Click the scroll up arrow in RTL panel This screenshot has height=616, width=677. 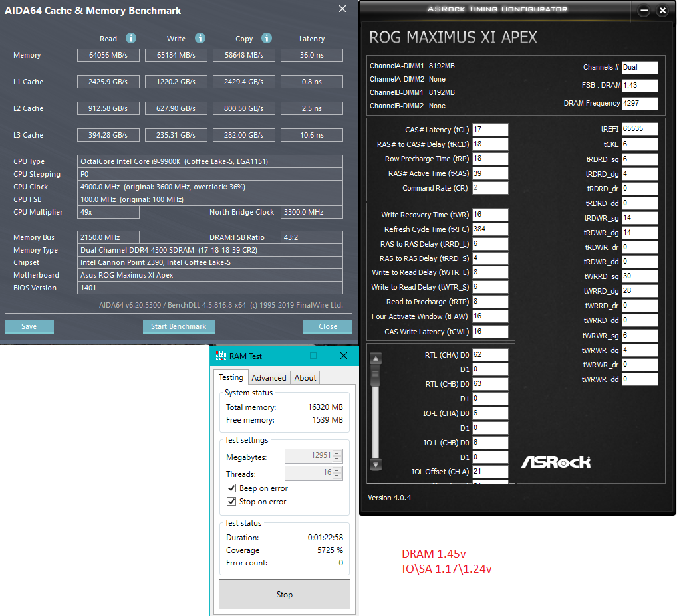[376, 358]
